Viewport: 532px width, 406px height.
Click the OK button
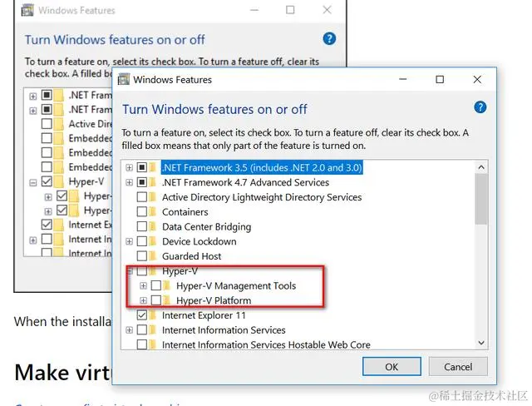392,367
